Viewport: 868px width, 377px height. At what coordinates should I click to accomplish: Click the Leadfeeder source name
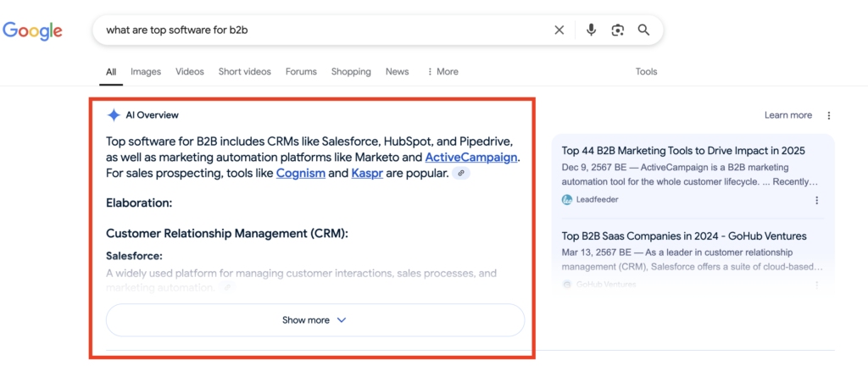click(x=598, y=200)
